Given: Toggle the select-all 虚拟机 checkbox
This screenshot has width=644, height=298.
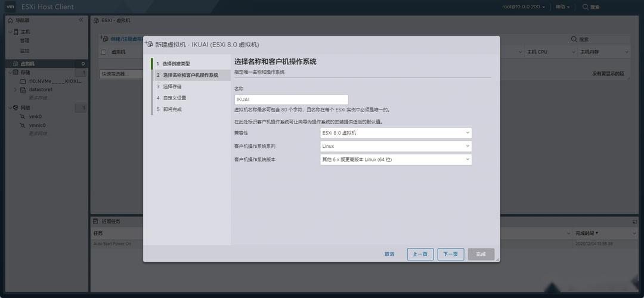Looking at the screenshot, I should 104,52.
